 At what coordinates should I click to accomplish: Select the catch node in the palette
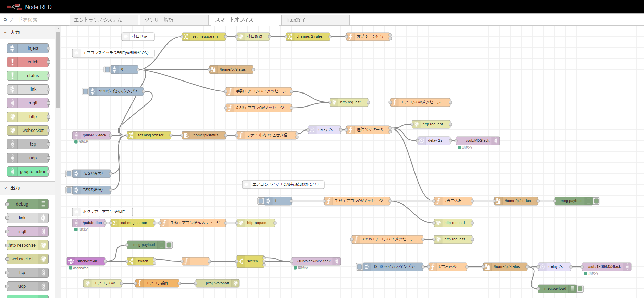pos(28,62)
